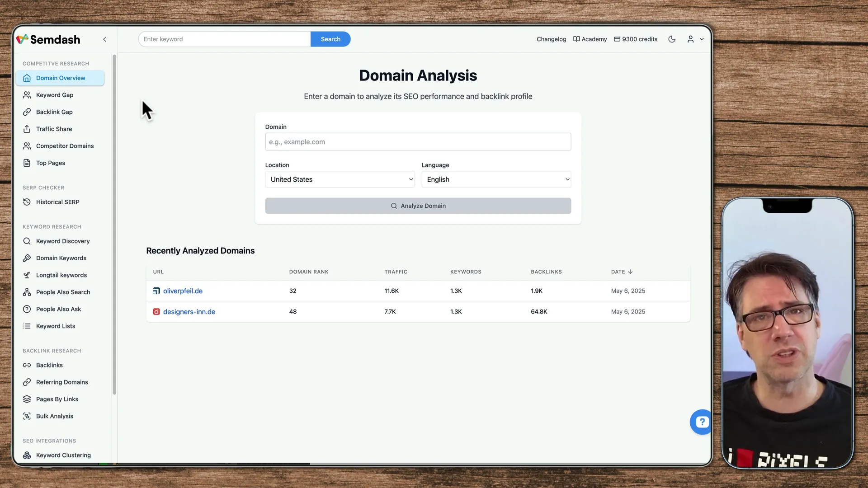Screen dimensions: 868x488
Task: Open the Changelog page
Action: pos(551,39)
